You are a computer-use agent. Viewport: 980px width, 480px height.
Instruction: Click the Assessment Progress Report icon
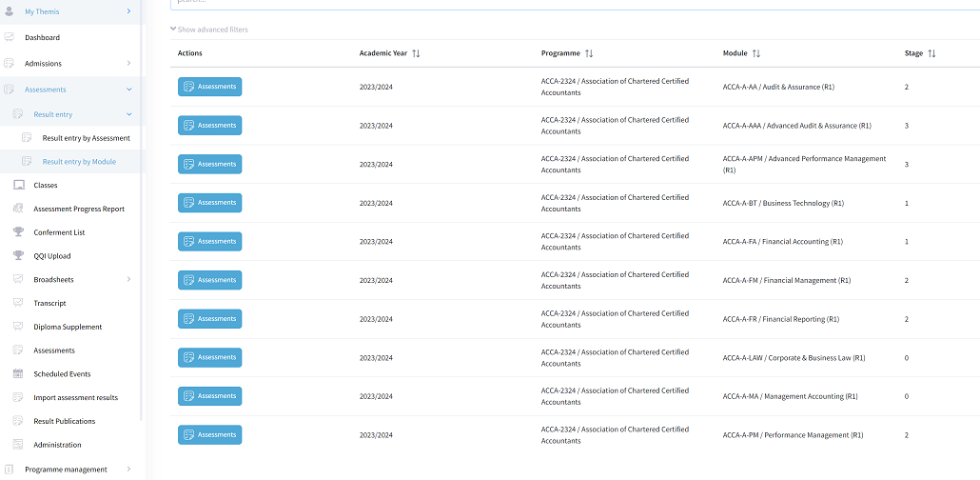pos(18,209)
